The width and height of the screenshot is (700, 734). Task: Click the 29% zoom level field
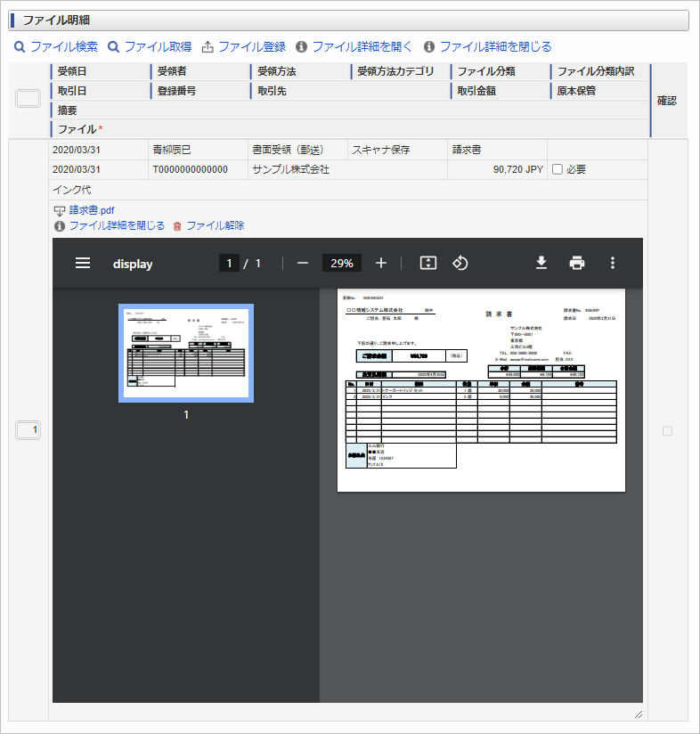tap(342, 263)
